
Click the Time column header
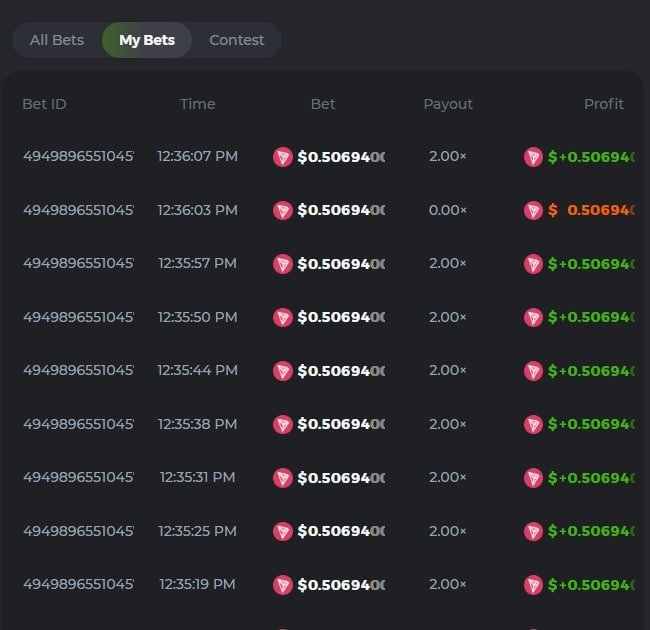click(197, 104)
